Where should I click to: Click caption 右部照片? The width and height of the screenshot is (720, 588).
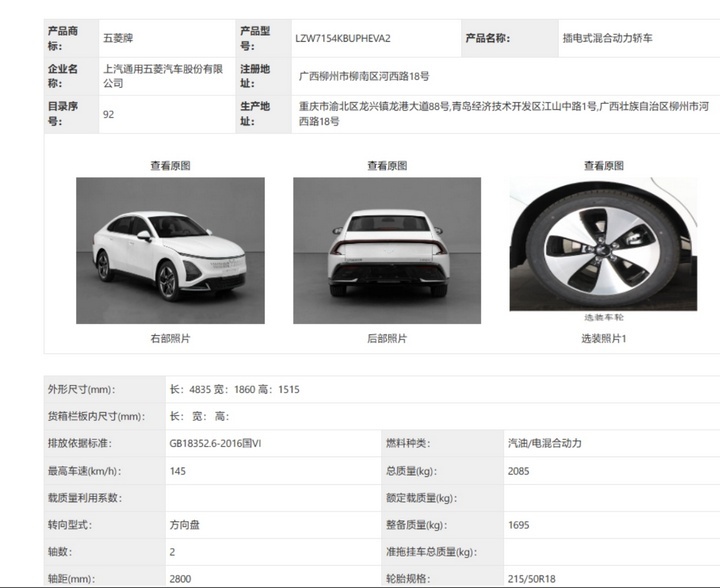coord(170,338)
